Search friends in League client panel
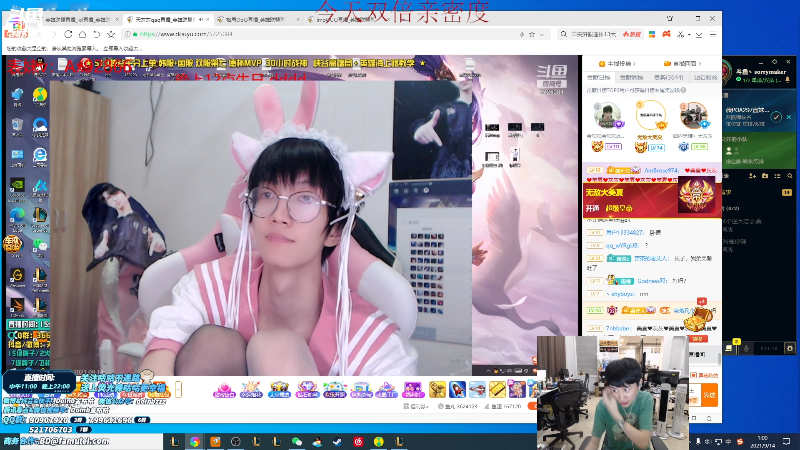 tap(790, 176)
